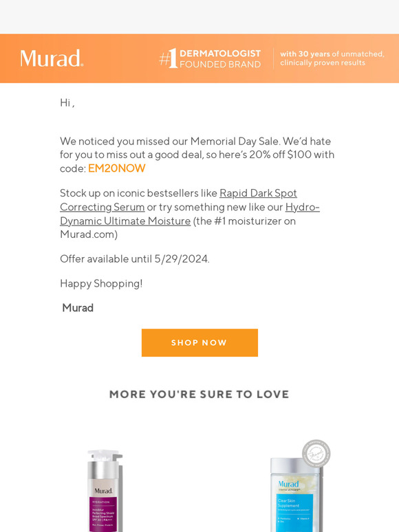Click the Murad label on blue supplement bottle

(288, 484)
